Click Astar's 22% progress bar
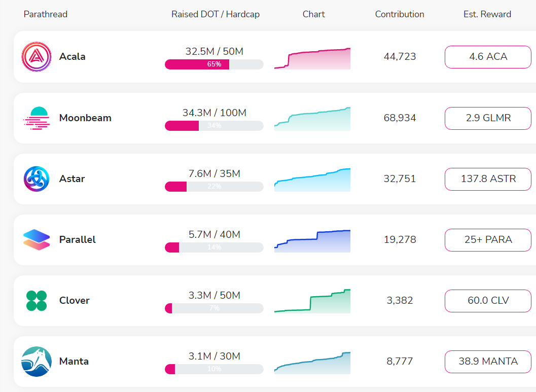536x392 pixels. coord(214,187)
